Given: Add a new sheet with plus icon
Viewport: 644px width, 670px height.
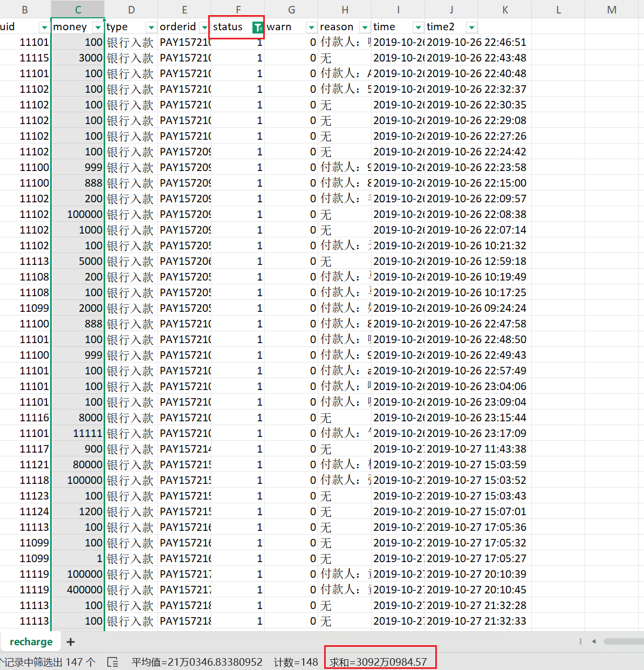Looking at the screenshot, I should [x=71, y=641].
